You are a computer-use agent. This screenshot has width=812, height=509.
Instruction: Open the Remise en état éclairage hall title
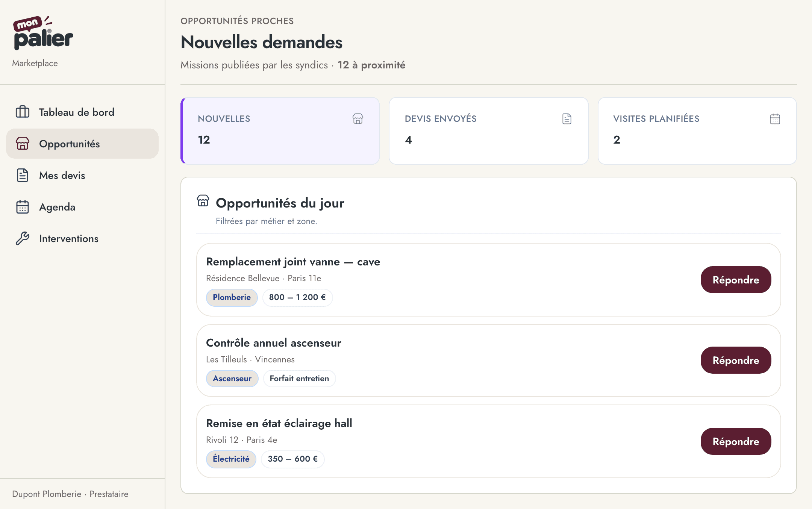coord(279,423)
